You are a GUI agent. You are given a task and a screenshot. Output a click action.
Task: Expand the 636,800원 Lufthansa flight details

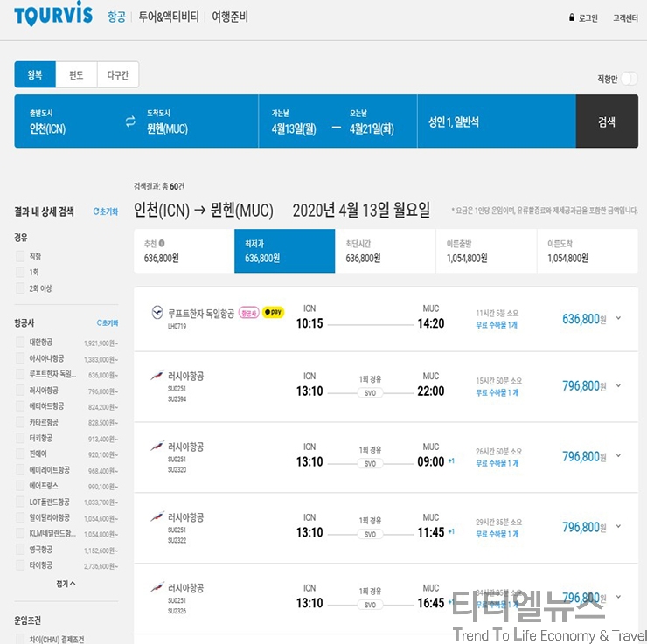coord(618,318)
